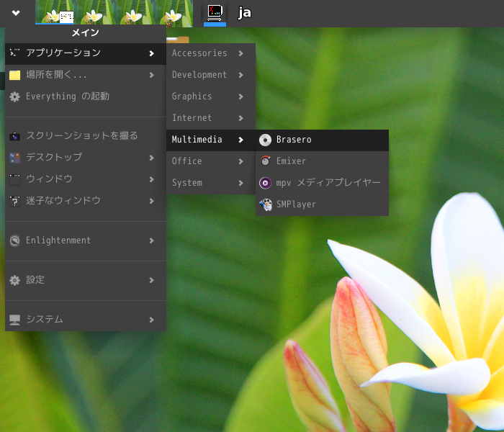
Task: Launch SMPlayer from the submenu
Action: pyautogui.click(x=322, y=204)
